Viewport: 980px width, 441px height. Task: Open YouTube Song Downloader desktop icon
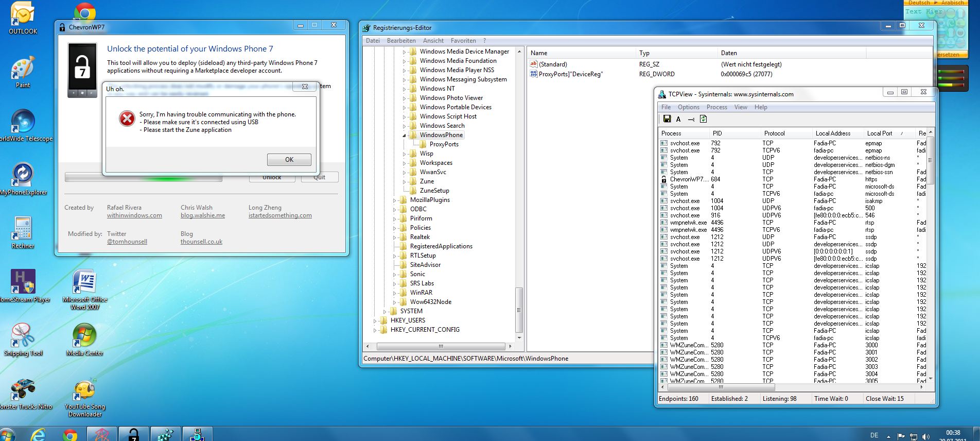pyautogui.click(x=85, y=398)
